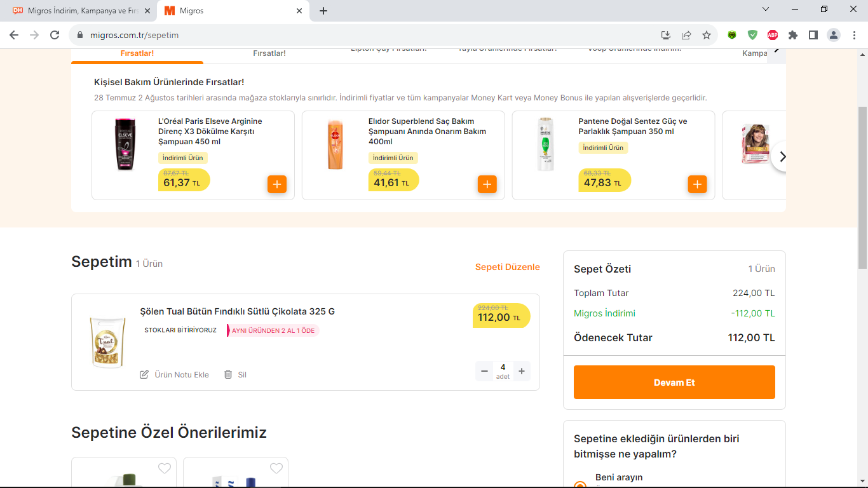Favorite the second recommended product heart
This screenshot has width=868, height=488.
click(276, 468)
